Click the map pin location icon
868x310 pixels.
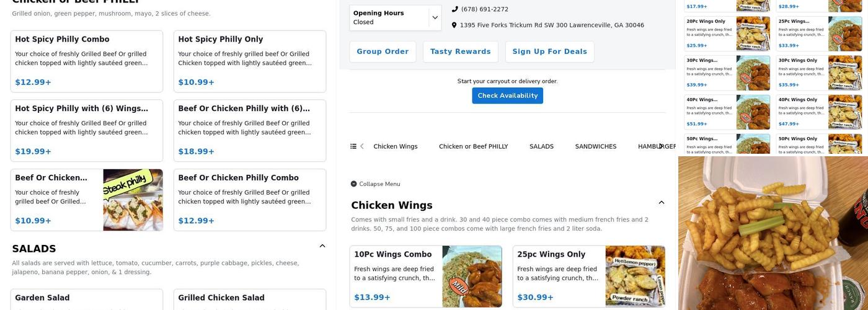454,25
